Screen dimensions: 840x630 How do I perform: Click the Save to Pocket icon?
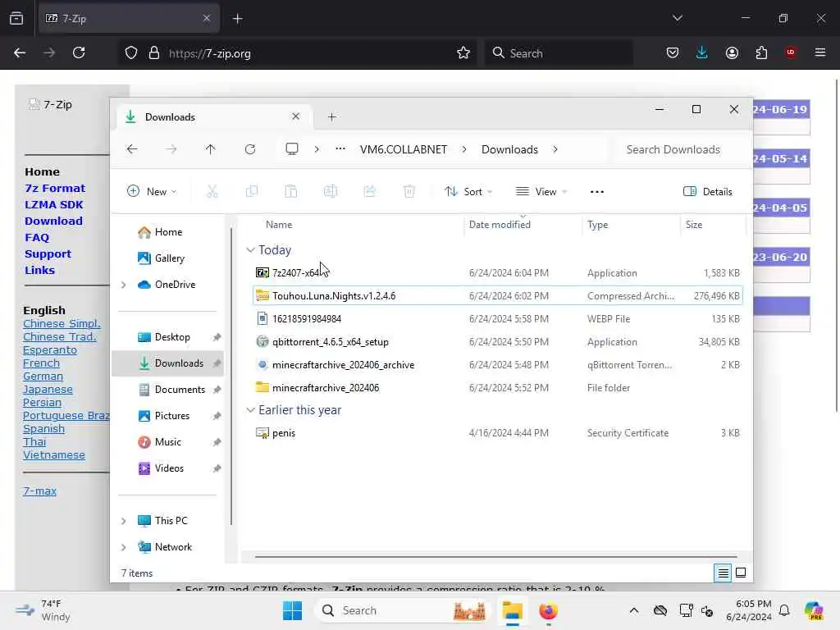[x=673, y=52]
